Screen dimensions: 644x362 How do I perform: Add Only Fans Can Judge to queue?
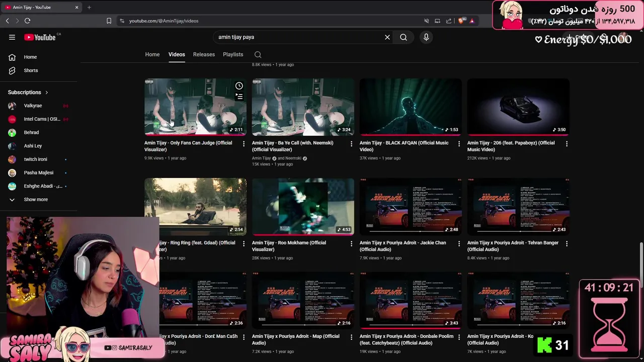pos(239,96)
